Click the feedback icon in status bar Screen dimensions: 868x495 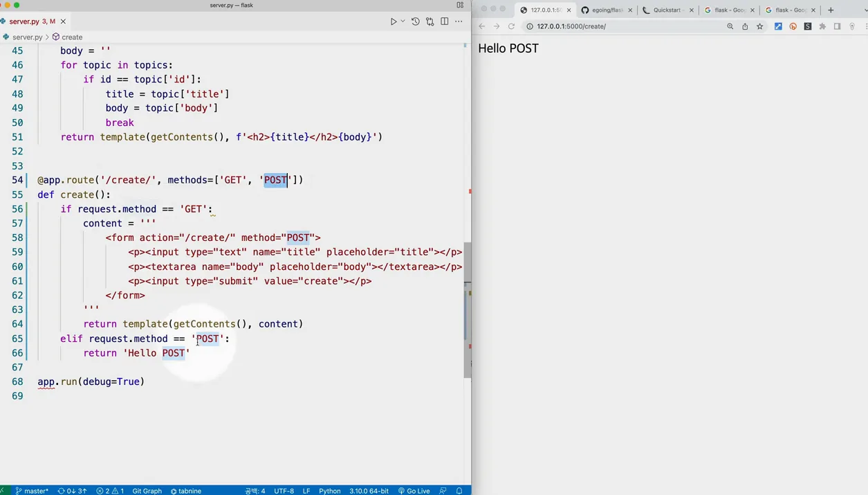coord(443,490)
